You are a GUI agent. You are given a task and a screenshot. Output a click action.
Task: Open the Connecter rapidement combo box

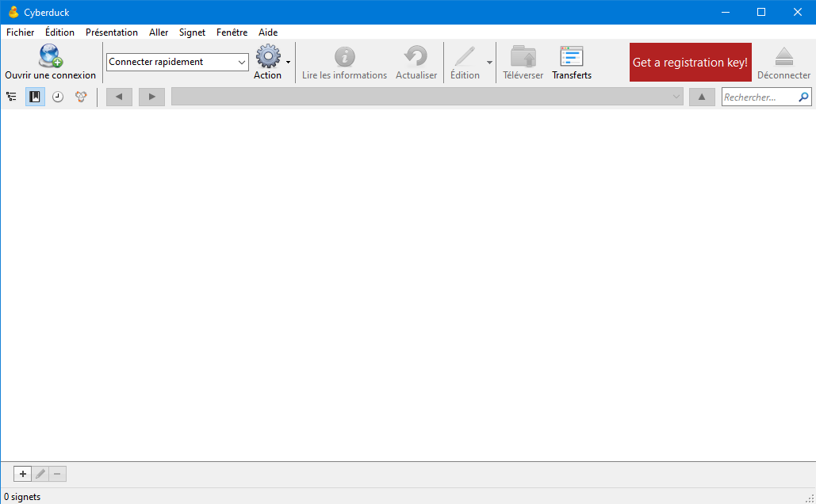coord(178,62)
